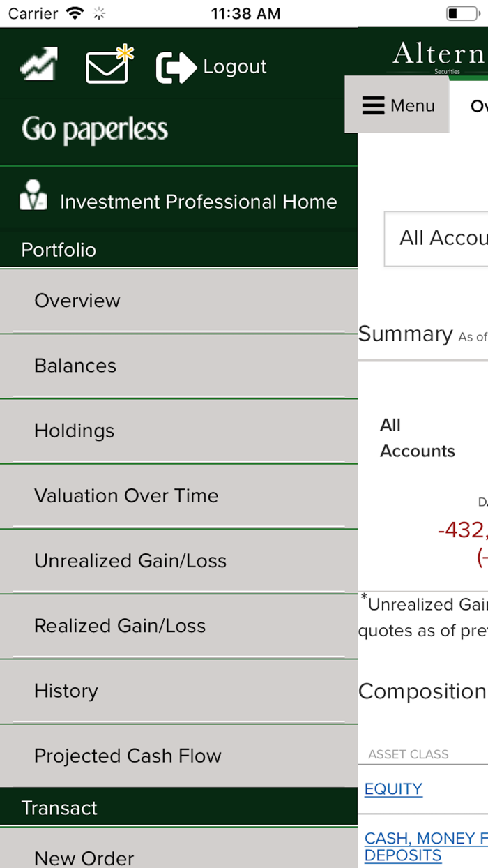Tap the battery indicator
The height and width of the screenshot is (868, 488).
(463, 13)
